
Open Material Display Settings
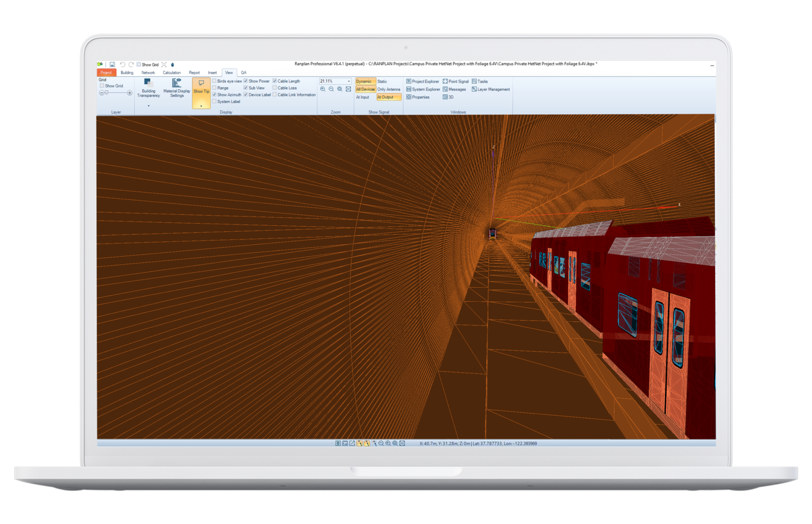tap(177, 88)
